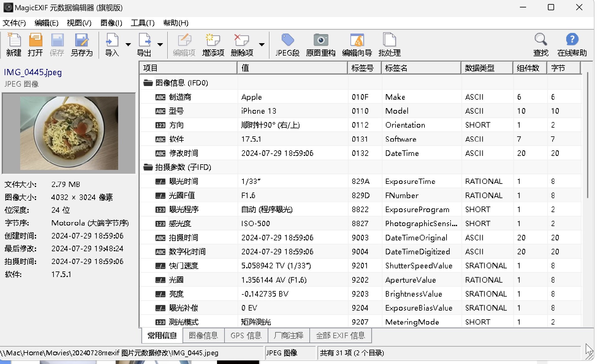Select the 矩阵测光 metering mode value
The height and width of the screenshot is (364, 597).
(x=256, y=322)
